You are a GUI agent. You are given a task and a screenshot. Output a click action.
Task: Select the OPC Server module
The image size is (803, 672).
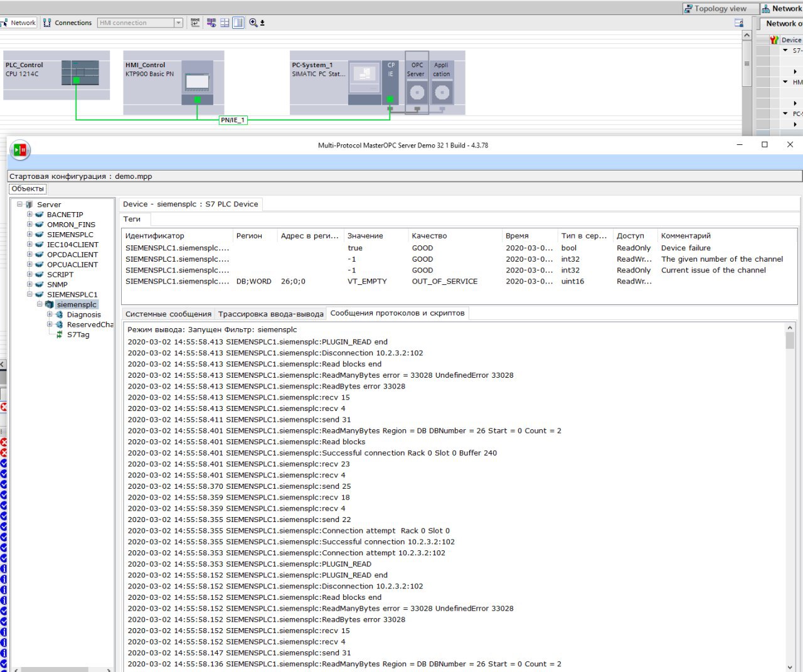click(x=417, y=82)
